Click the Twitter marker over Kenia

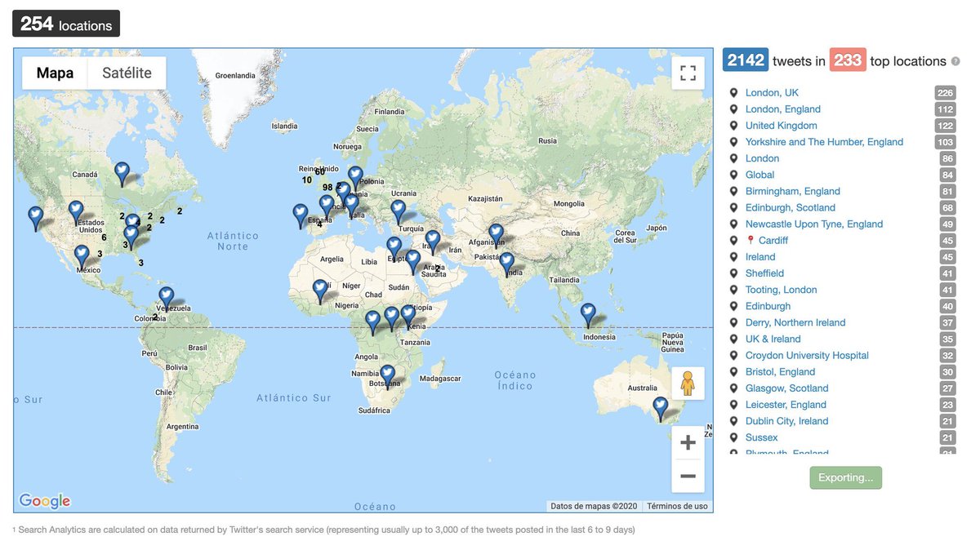[x=408, y=316]
